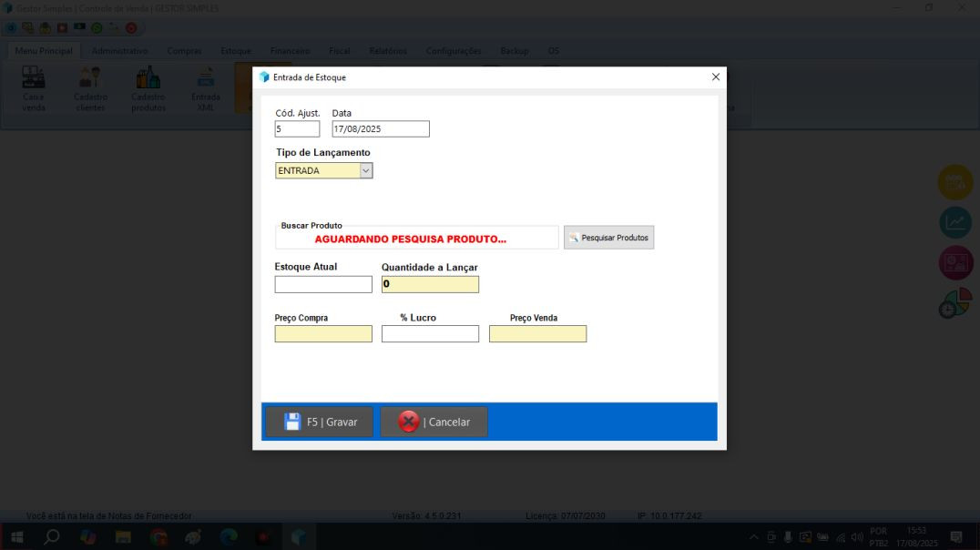Expand the Tipo de Lançamento dropdown
Viewport: 980px width, 550px height.
tap(366, 170)
